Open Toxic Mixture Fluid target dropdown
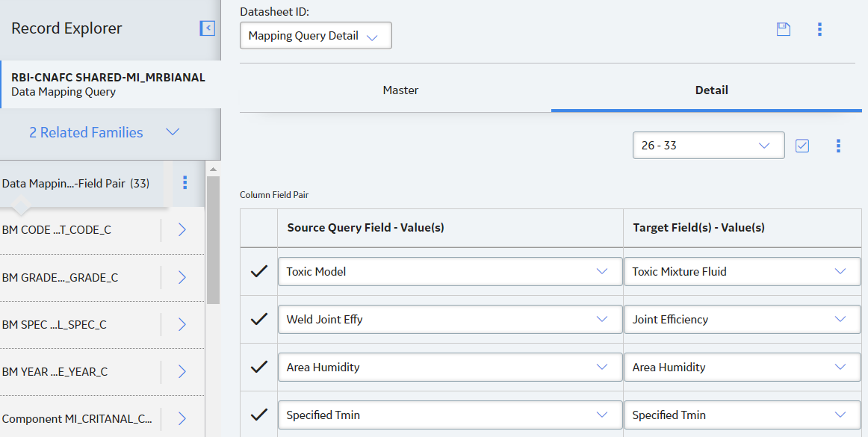 [743, 271]
